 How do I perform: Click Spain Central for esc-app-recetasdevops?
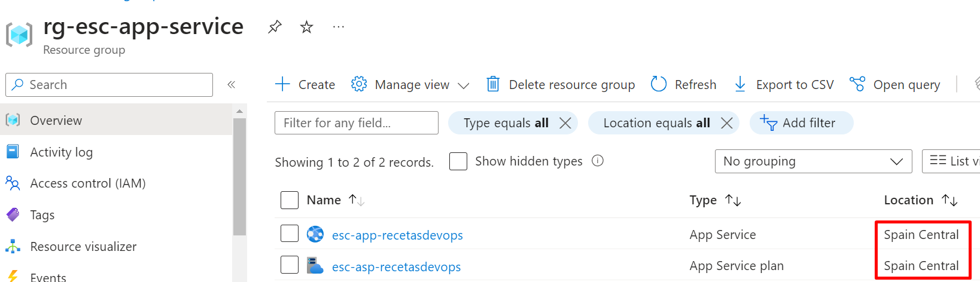921,235
